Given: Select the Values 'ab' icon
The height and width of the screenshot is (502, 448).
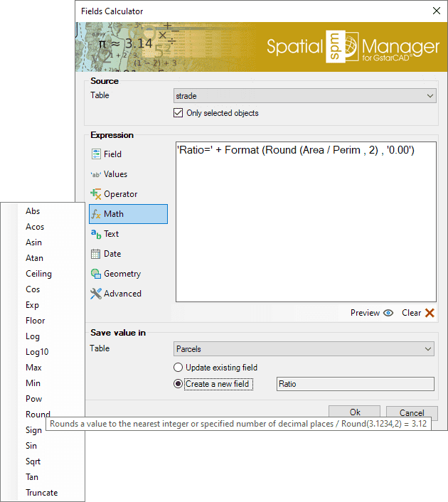Looking at the screenshot, I should tap(95, 174).
